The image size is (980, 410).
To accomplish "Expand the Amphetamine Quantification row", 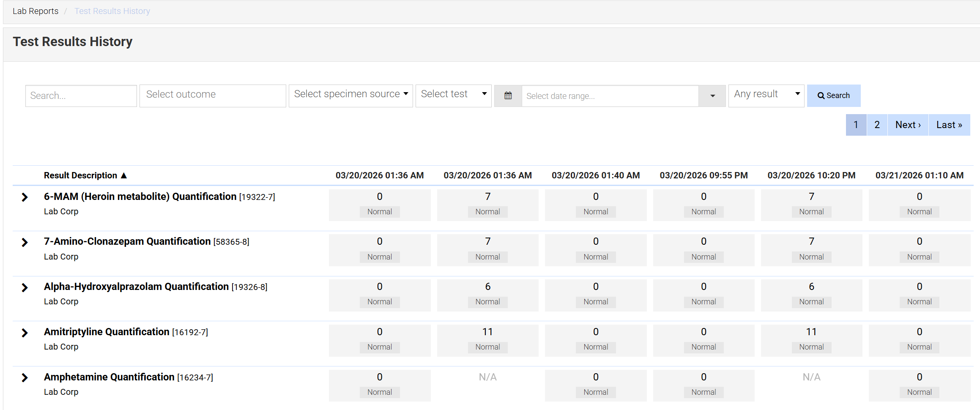I will (25, 377).
